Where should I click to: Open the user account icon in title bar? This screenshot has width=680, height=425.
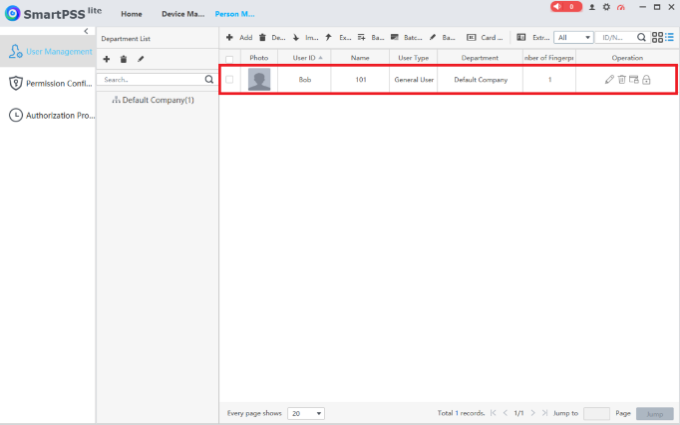point(592,7)
